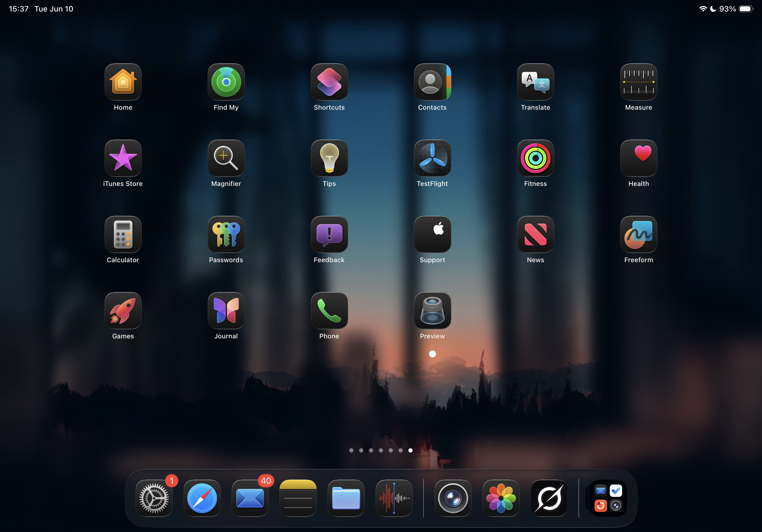Launch the Translate app
The image size is (762, 532).
click(535, 82)
